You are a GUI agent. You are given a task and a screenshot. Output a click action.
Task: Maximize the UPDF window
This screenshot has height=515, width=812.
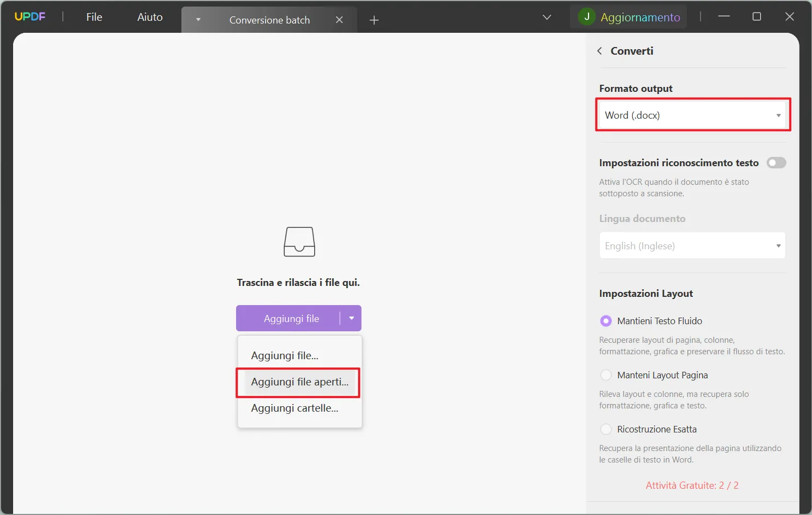tap(757, 16)
